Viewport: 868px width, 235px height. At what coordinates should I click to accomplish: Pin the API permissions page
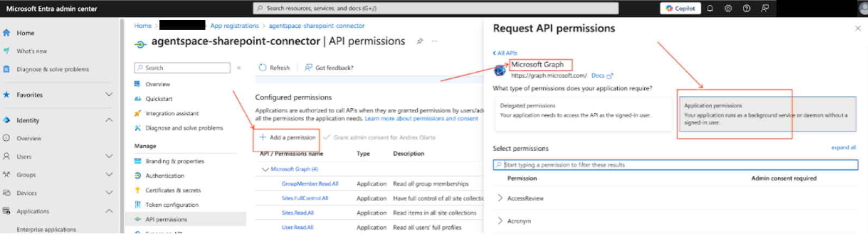point(420,41)
